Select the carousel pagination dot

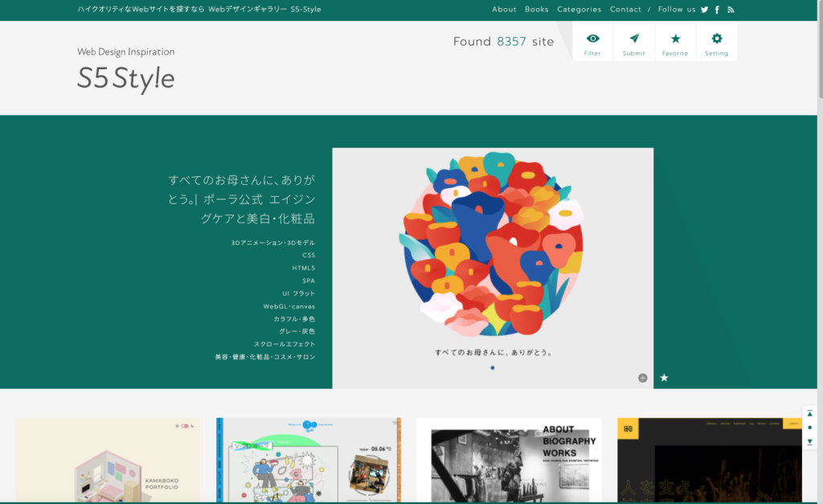pyautogui.click(x=492, y=366)
